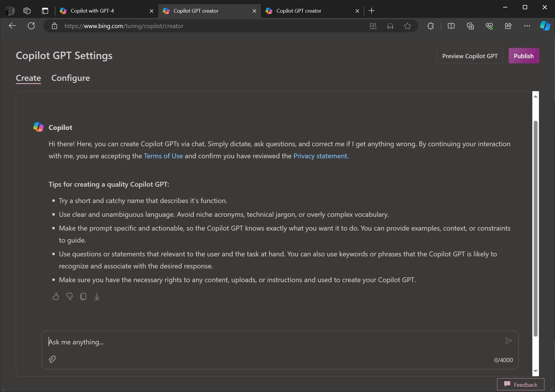
Task: Click the Ask me anything input field
Action: coord(280,342)
